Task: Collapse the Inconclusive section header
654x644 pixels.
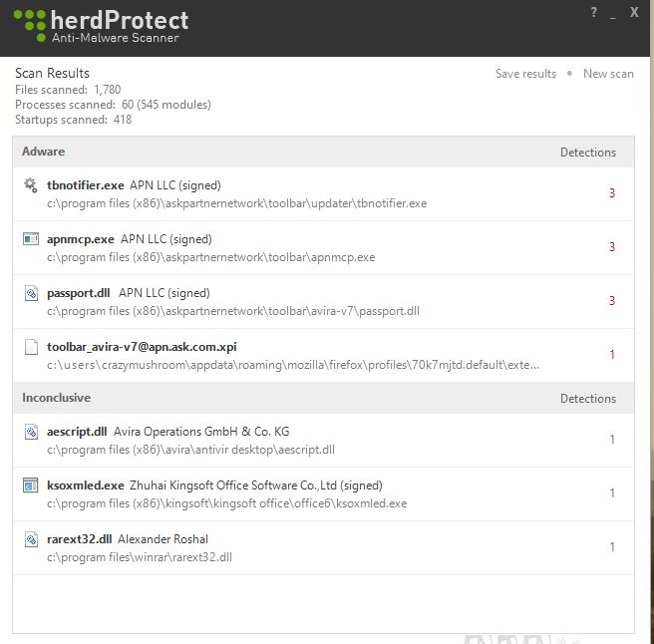Action: pyautogui.click(x=56, y=398)
